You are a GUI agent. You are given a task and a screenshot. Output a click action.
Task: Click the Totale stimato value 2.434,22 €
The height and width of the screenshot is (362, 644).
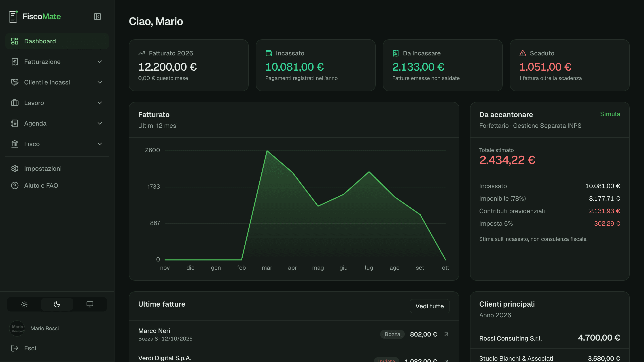tap(507, 160)
